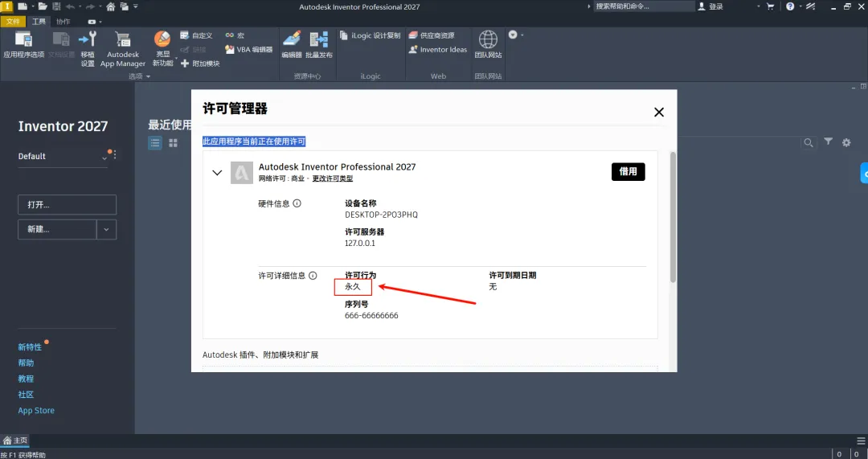Viewport: 868px width, 459px height.
Task: Click 批量发布 batch publish
Action: point(319,45)
